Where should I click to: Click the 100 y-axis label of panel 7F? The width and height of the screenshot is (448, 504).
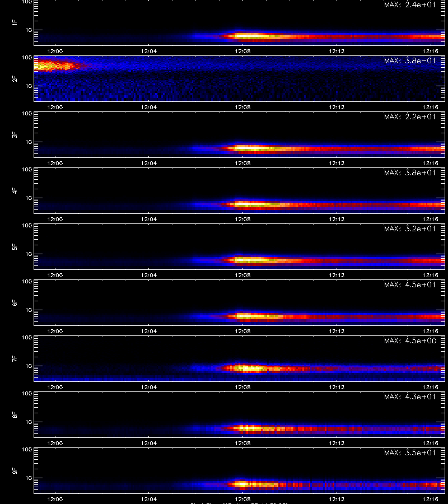(27, 338)
